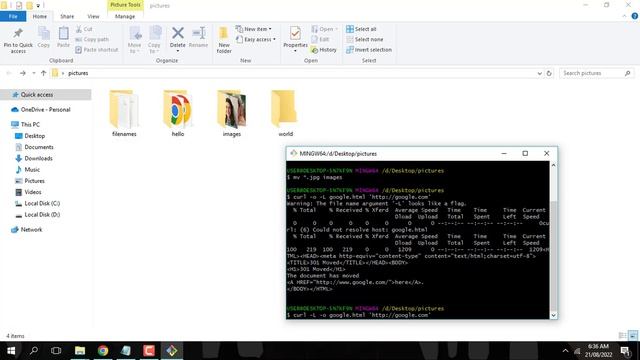Click the Edit command in Open group
Screen dimensions: 640x360
(x=320, y=39)
